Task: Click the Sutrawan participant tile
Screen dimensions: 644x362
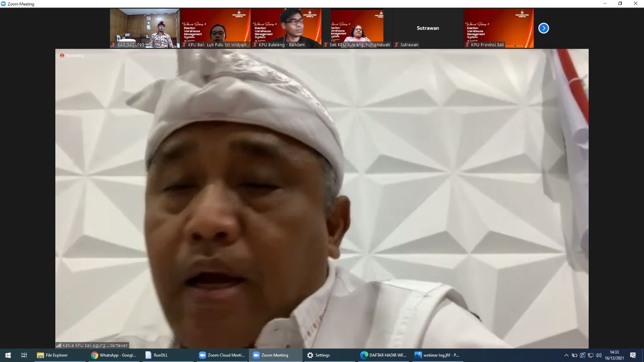Action: (x=428, y=28)
